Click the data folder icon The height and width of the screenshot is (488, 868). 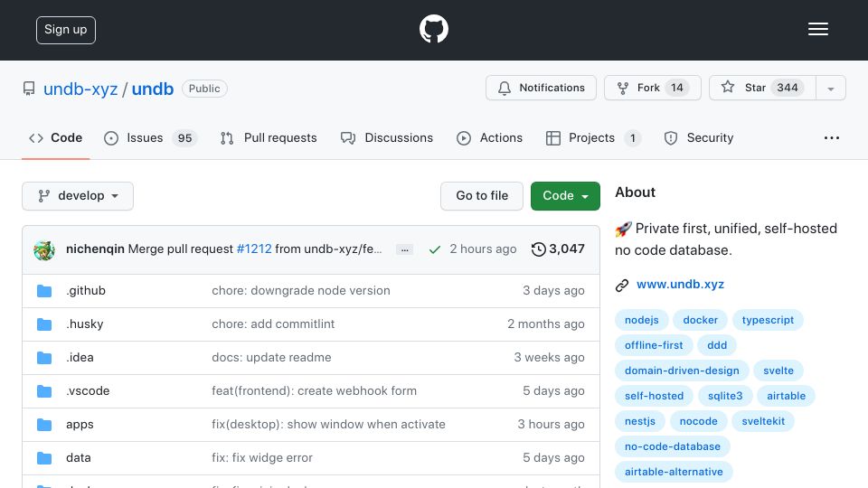(44, 458)
